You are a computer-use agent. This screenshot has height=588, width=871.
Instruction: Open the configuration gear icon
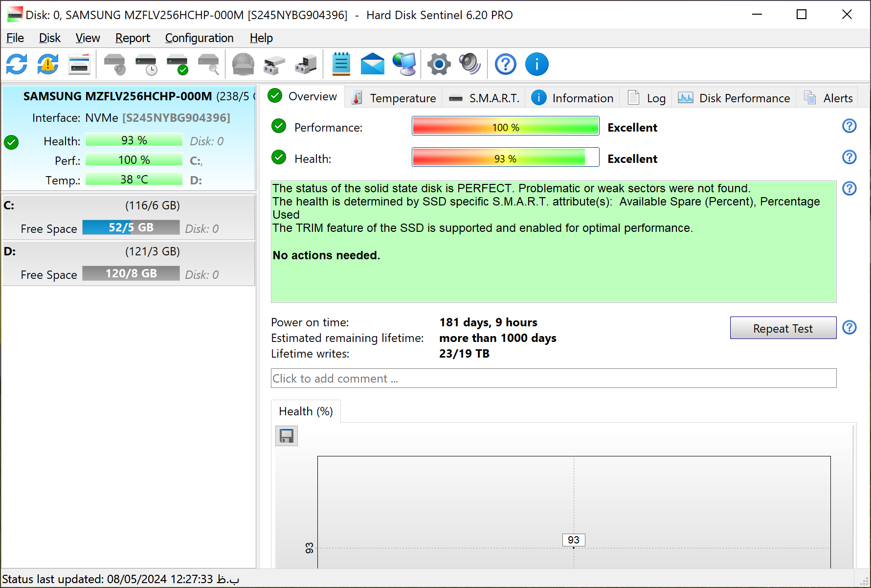[439, 64]
